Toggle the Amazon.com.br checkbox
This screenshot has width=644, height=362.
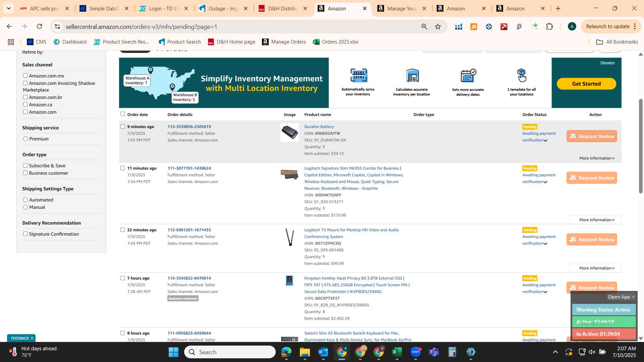click(25, 97)
